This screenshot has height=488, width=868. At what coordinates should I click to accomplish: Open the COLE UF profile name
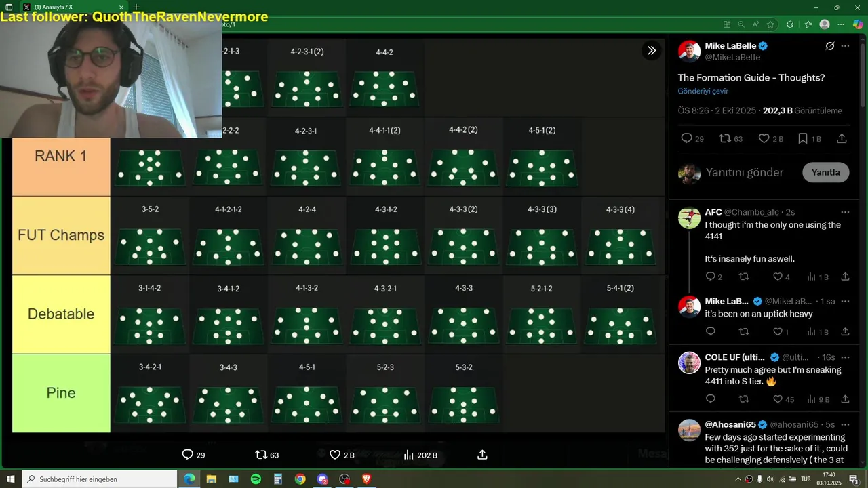pyautogui.click(x=734, y=357)
